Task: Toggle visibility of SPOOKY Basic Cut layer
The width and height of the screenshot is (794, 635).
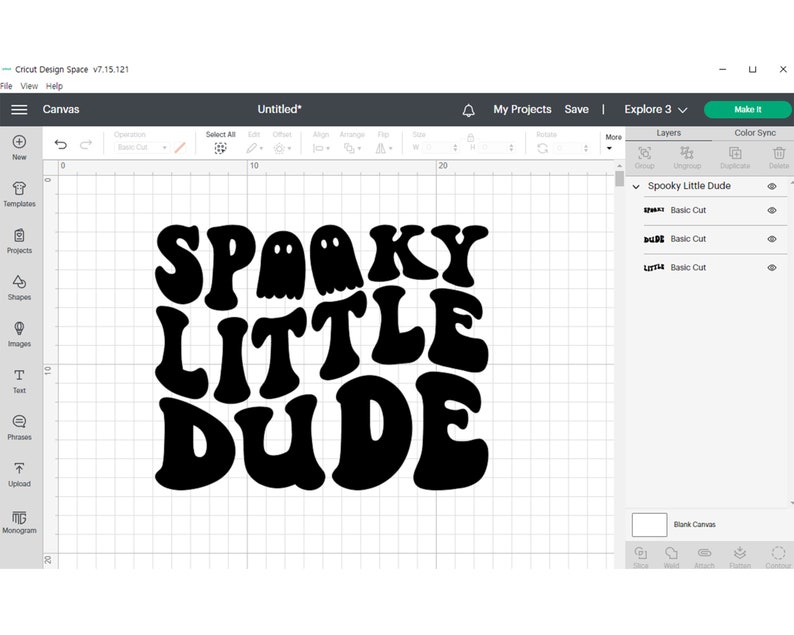Action: pos(772,210)
